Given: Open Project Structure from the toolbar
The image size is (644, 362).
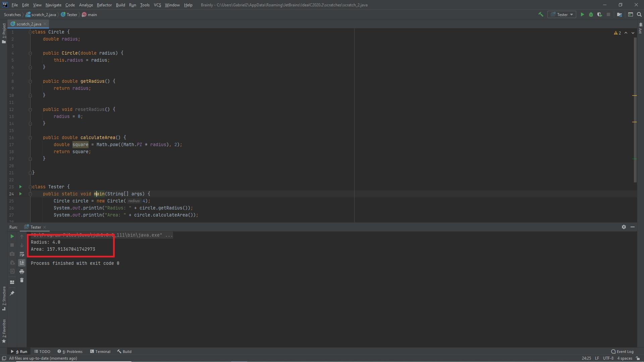Looking at the screenshot, I should pyautogui.click(x=620, y=14).
